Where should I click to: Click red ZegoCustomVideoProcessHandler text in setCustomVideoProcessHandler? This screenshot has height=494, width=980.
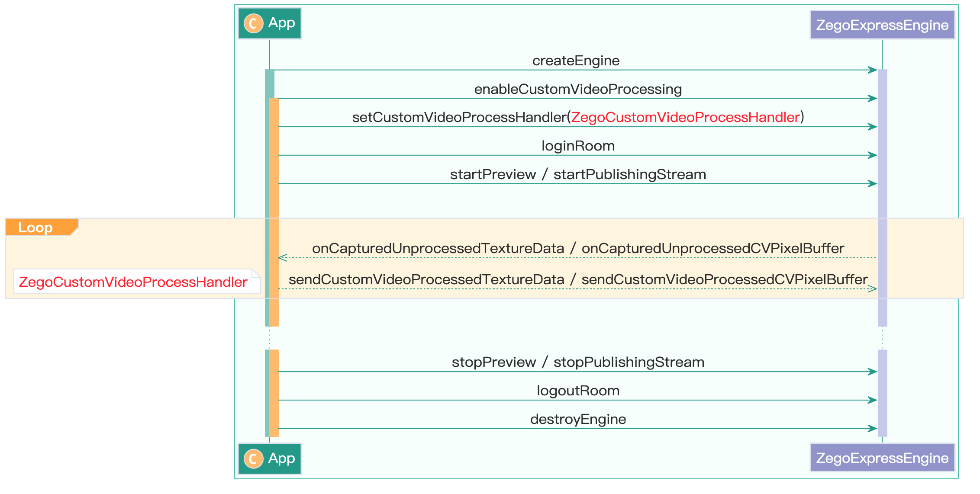[685, 117]
